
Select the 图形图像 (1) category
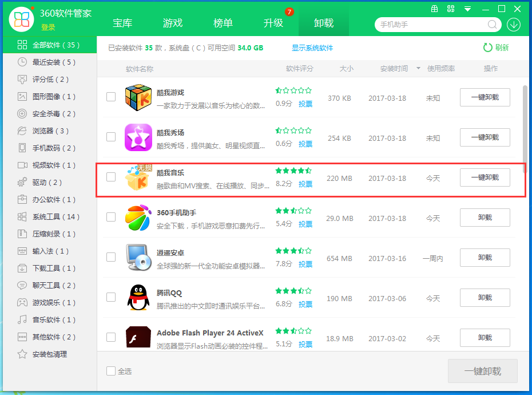click(50, 96)
